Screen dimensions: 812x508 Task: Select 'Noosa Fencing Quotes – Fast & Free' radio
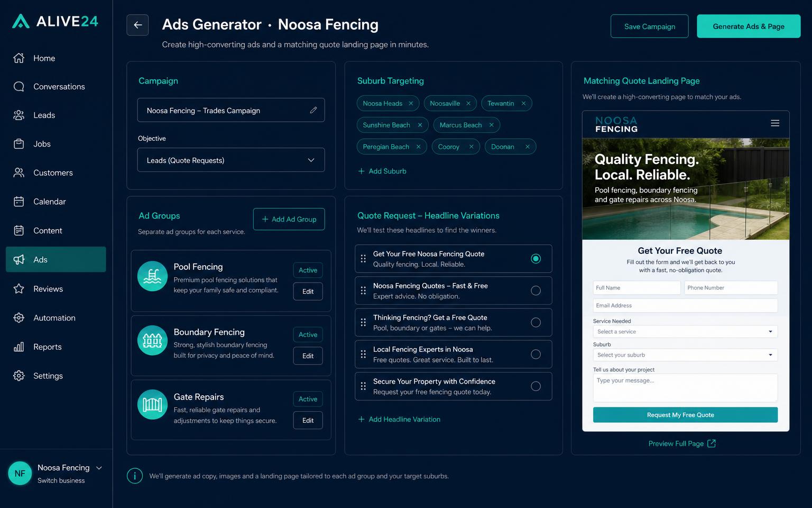click(x=536, y=291)
